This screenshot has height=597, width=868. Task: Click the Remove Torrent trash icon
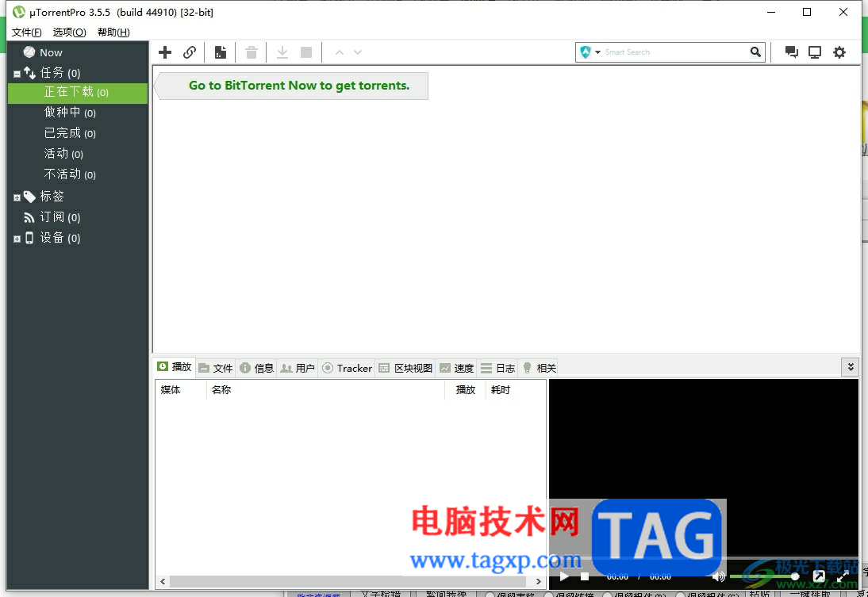[x=252, y=52]
